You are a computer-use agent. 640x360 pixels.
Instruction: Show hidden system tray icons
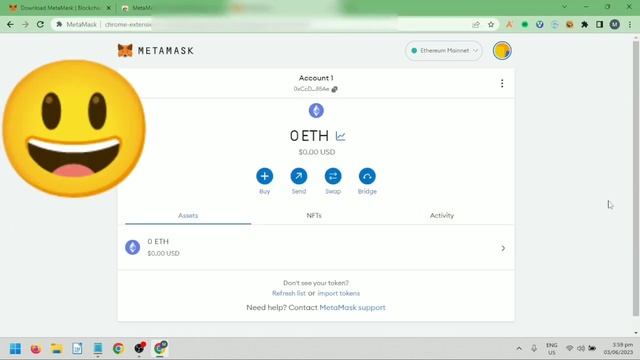pos(519,349)
